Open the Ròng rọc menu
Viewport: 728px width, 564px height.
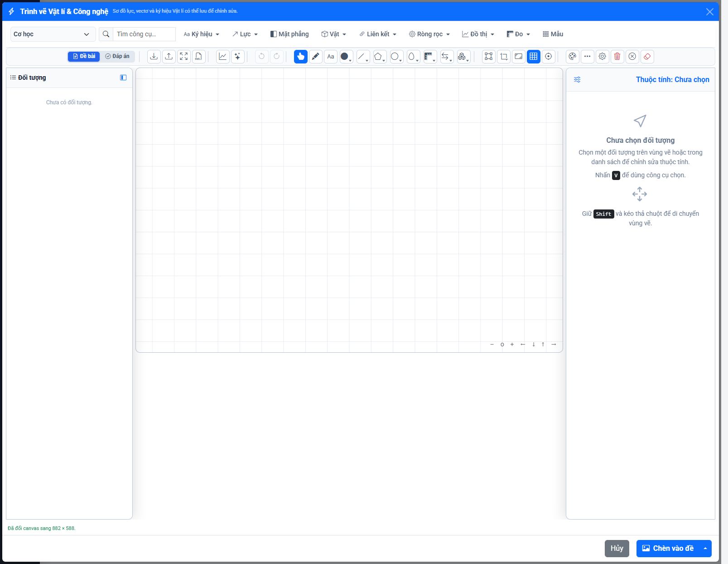pos(429,34)
